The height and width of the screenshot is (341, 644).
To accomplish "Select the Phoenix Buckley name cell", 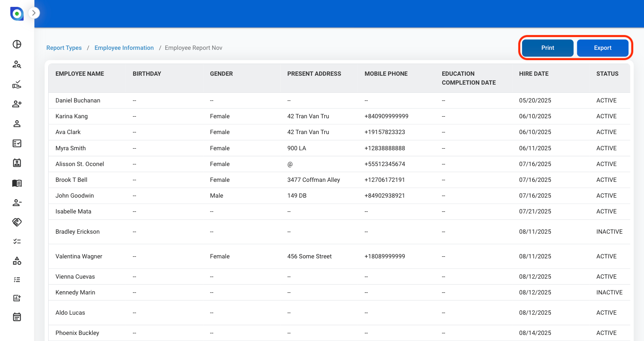I will [77, 333].
